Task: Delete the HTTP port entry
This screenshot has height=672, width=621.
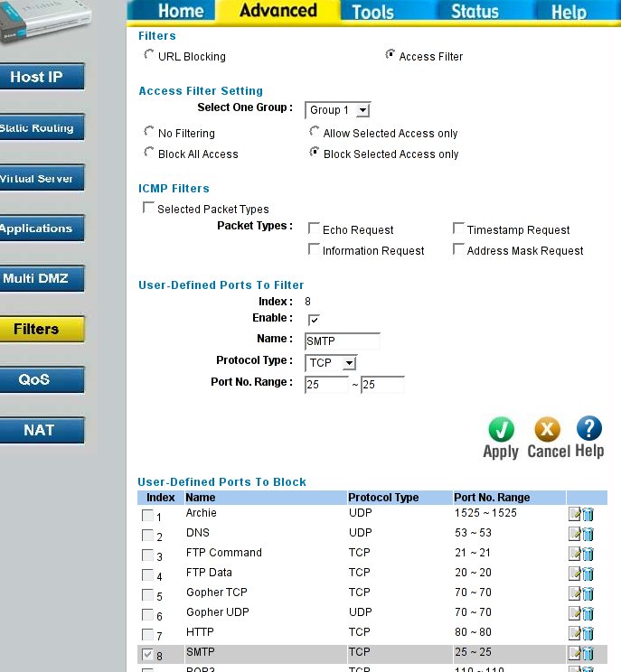Action: (x=588, y=633)
